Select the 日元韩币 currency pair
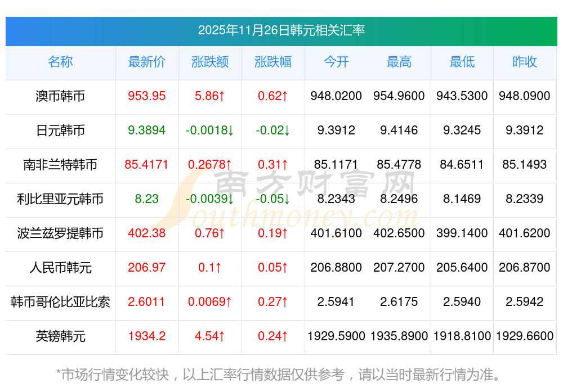 [60, 130]
